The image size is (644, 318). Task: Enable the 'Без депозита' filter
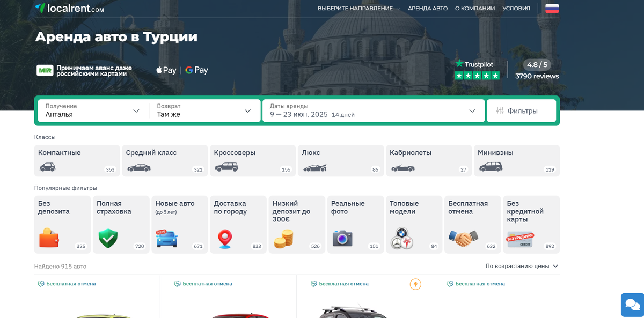62,224
